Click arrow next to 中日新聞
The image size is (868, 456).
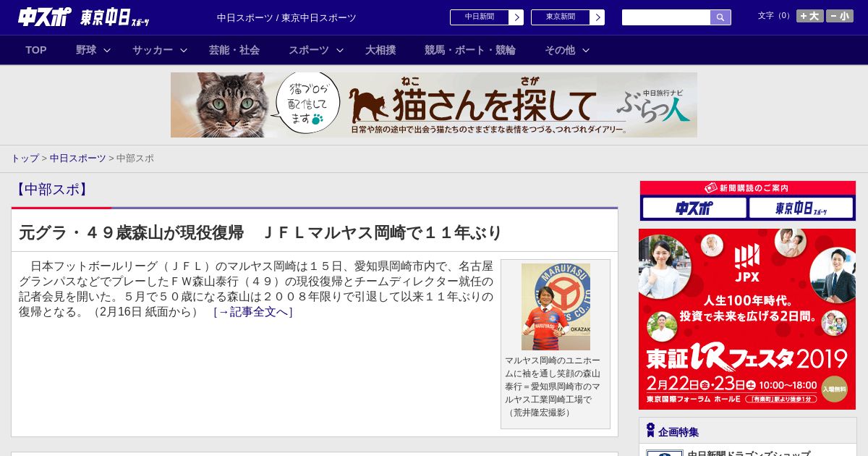[x=516, y=17]
